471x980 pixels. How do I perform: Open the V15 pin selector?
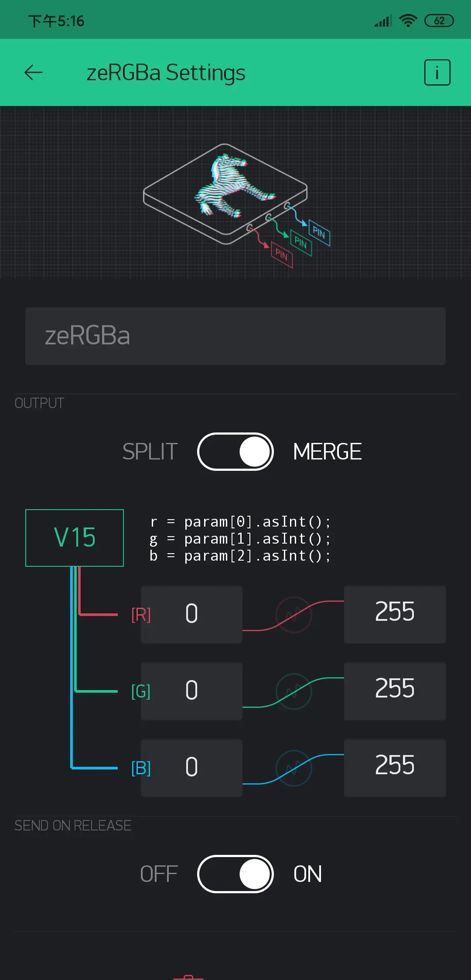point(75,538)
